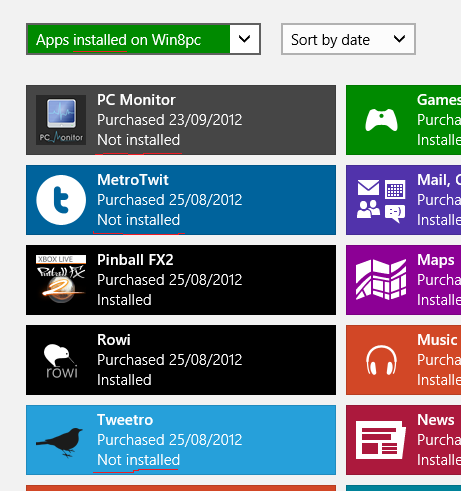This screenshot has width=461, height=491.
Task: Click the Pinball FX2 Xbox Live icon
Action: (x=61, y=280)
